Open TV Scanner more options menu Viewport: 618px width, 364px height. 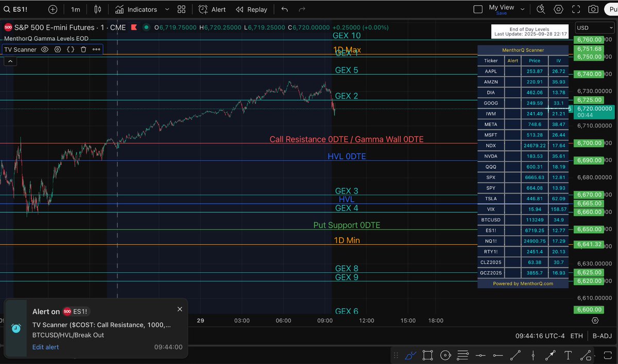(x=96, y=49)
